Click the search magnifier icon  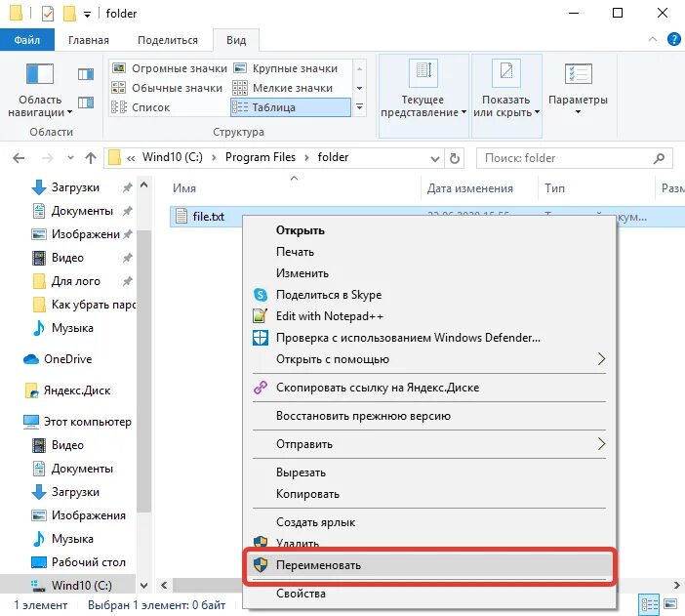660,158
